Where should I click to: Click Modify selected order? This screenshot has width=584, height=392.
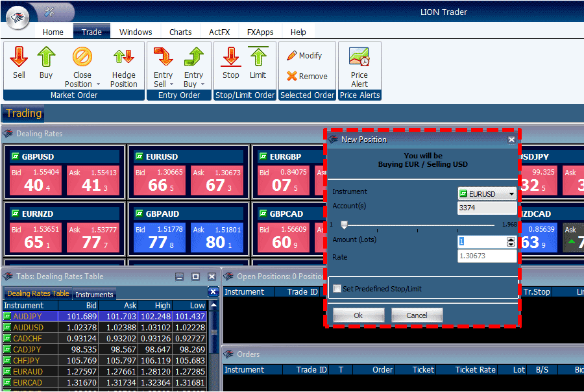click(x=305, y=56)
